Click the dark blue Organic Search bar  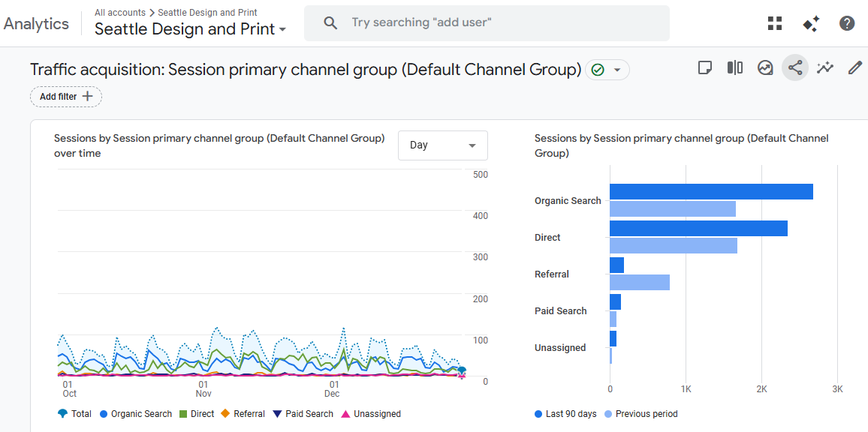tap(710, 192)
